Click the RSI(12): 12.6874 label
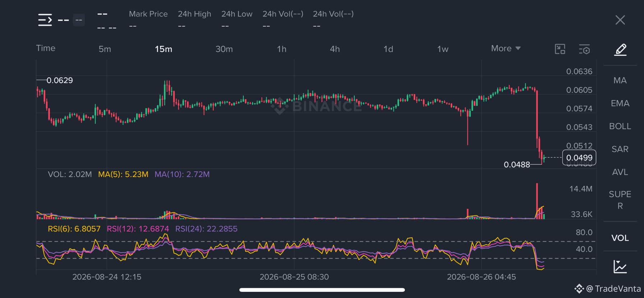The image size is (644, 298). (138, 229)
